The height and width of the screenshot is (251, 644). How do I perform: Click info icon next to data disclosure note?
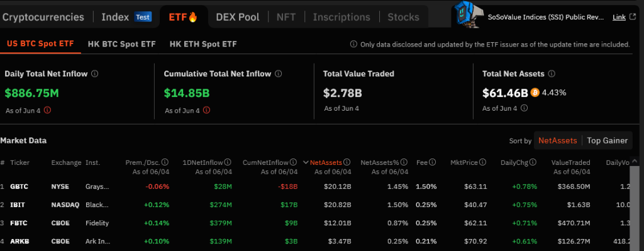pyautogui.click(x=353, y=45)
